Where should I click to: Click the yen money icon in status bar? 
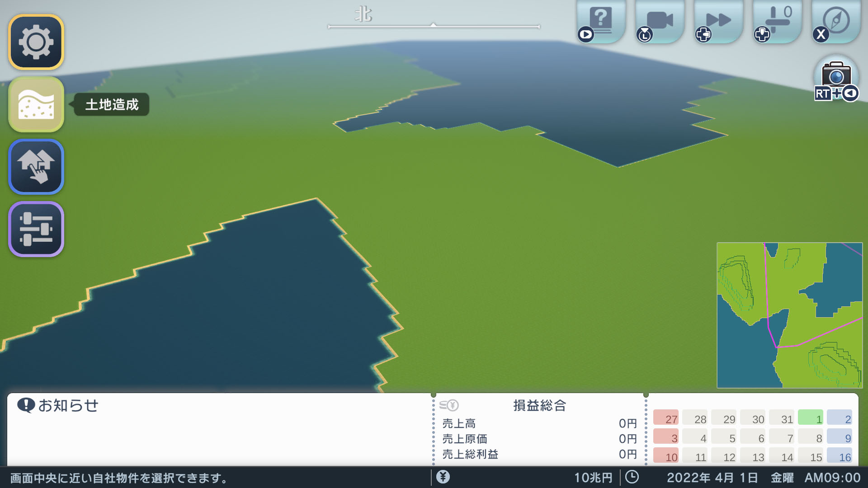443,477
